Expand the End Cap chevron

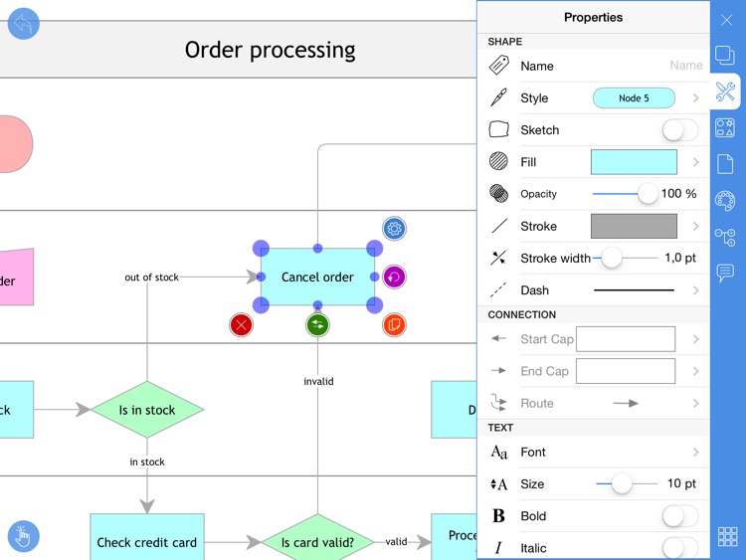coord(695,371)
